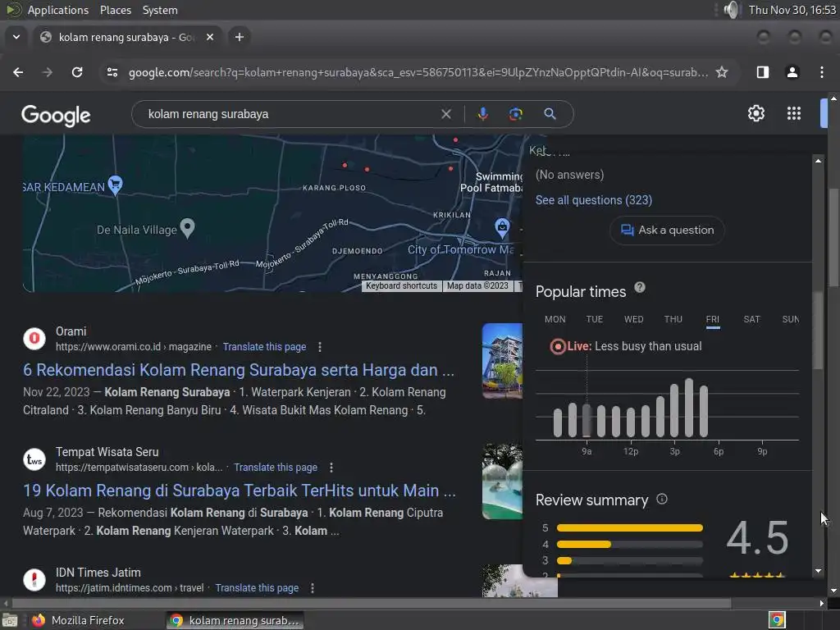Click the forward navigation arrow
The height and width of the screenshot is (630, 840).
pyautogui.click(x=47, y=72)
